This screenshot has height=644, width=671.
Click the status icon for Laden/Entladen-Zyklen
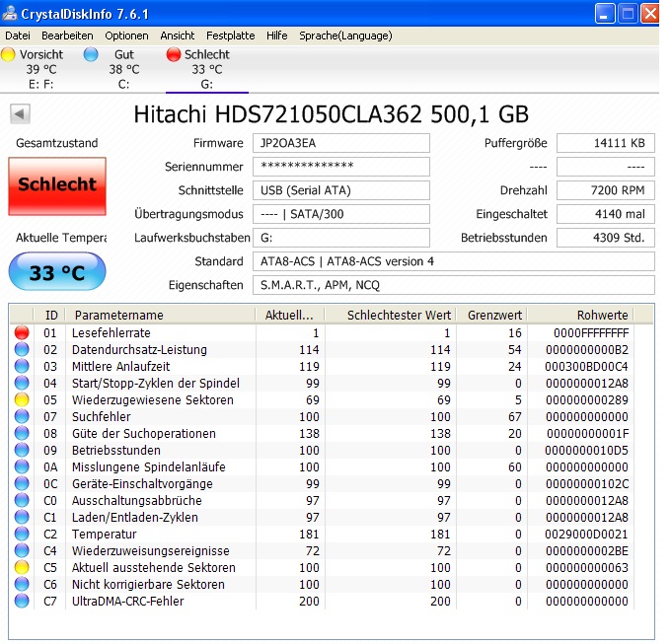22,517
